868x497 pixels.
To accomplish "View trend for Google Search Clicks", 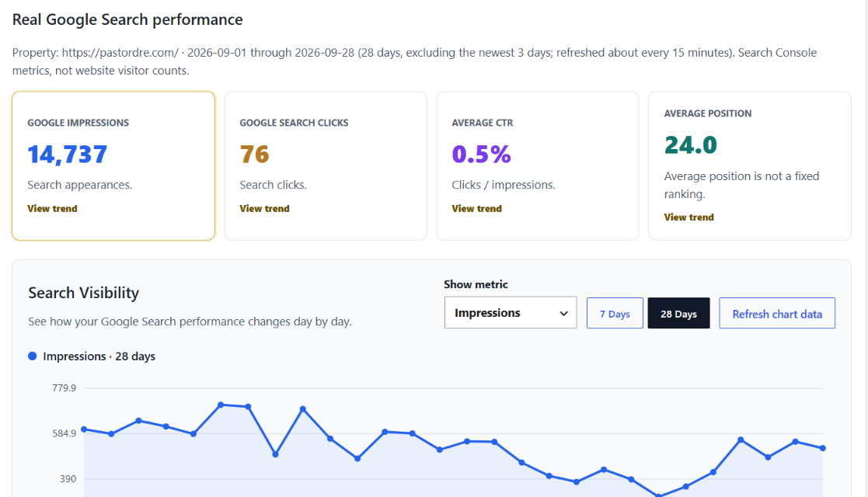I will click(x=265, y=209).
